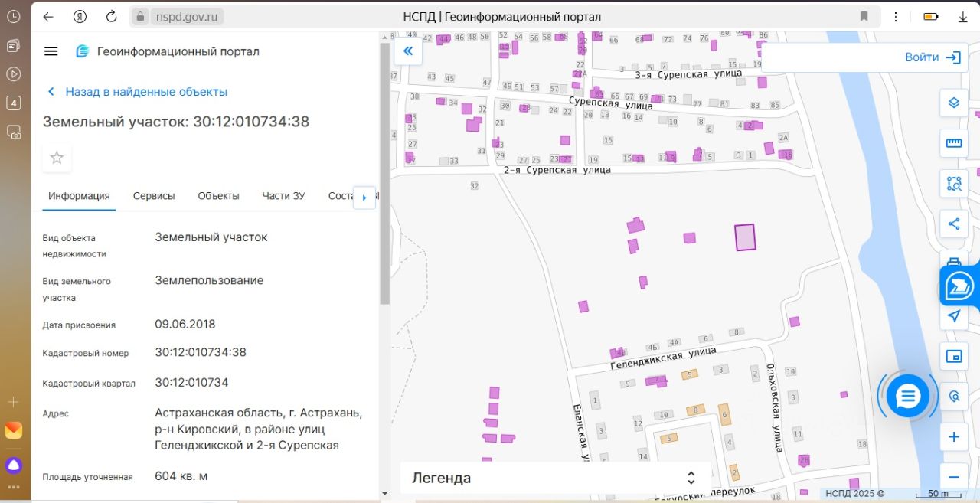Collapse the side panel with double chevron
The width and height of the screenshot is (980, 503).
(408, 51)
